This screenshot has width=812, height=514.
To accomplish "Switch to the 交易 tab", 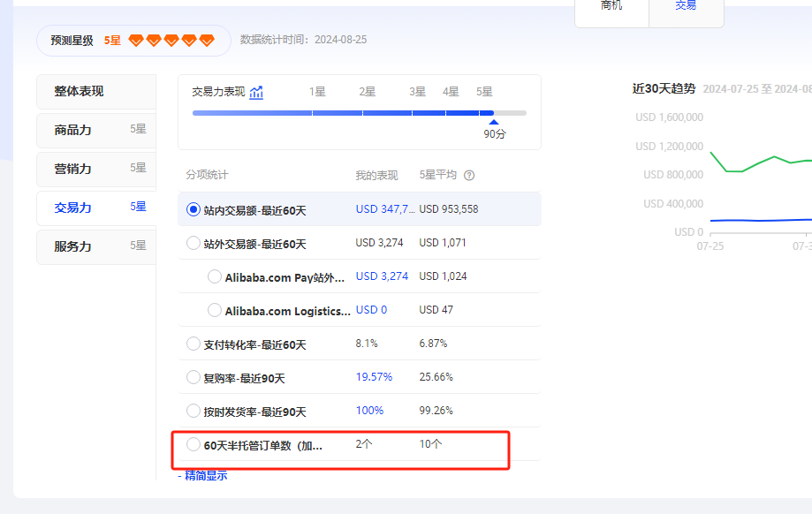I will point(687,6).
